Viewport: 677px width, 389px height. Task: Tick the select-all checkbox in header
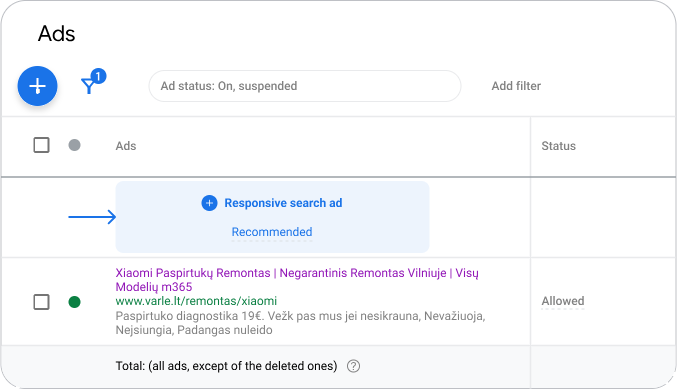pyautogui.click(x=41, y=145)
